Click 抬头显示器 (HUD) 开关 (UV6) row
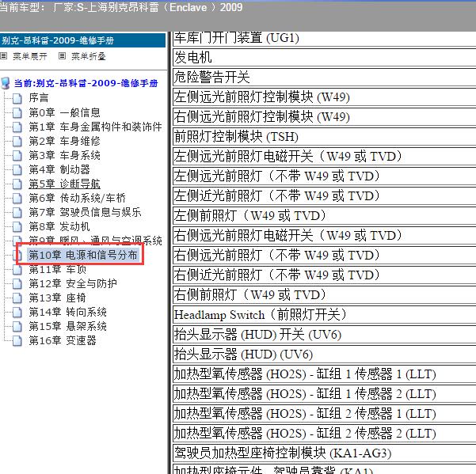Screen dimensions: 476x474 coord(324,335)
